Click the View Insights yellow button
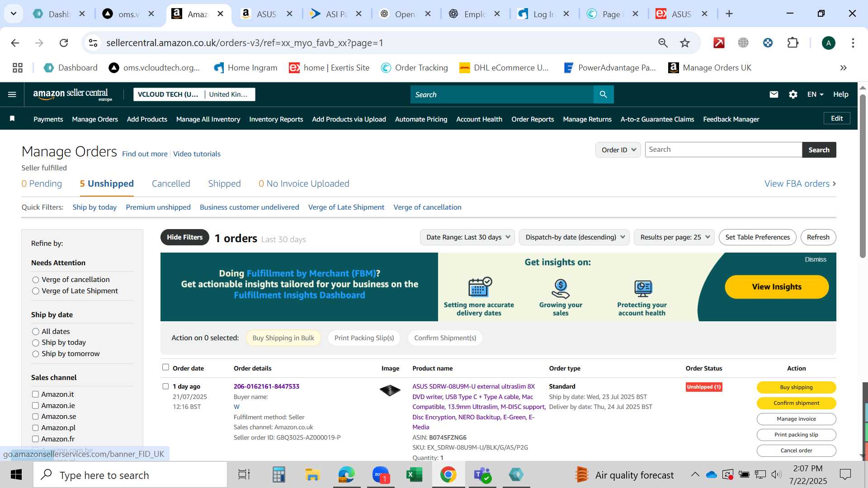Screen dimensions: 868x488 777,287
